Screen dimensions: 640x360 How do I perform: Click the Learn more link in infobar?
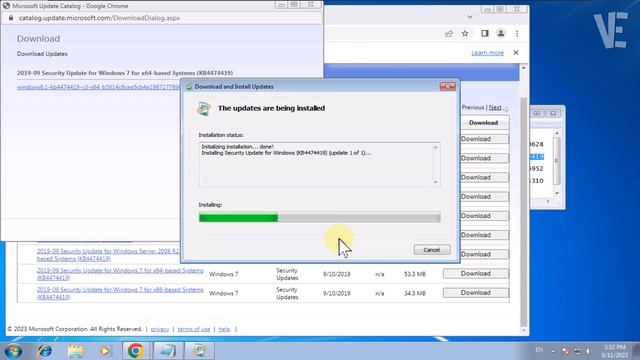(487, 53)
